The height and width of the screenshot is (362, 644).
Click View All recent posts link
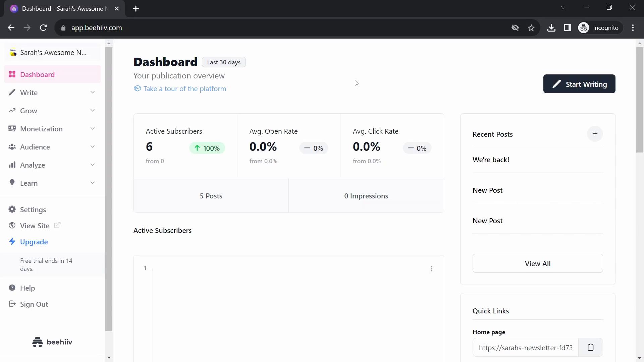tap(537, 263)
